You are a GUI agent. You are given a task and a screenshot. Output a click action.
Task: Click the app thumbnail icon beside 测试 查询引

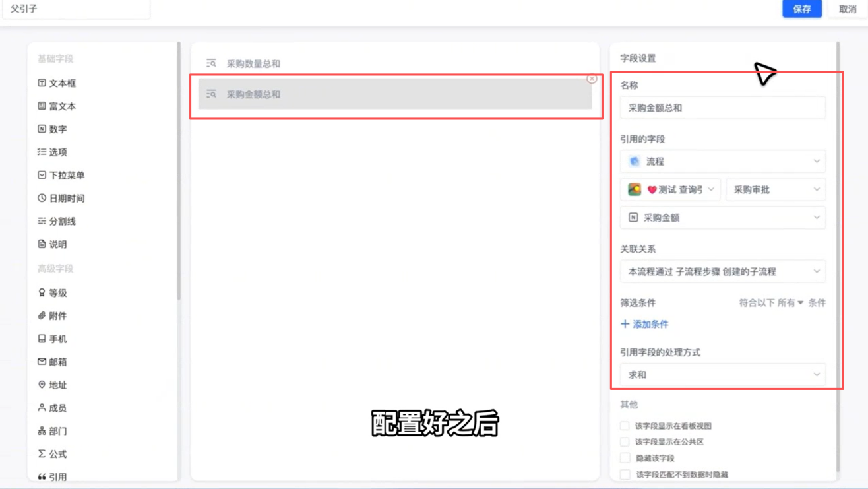pyautogui.click(x=635, y=189)
